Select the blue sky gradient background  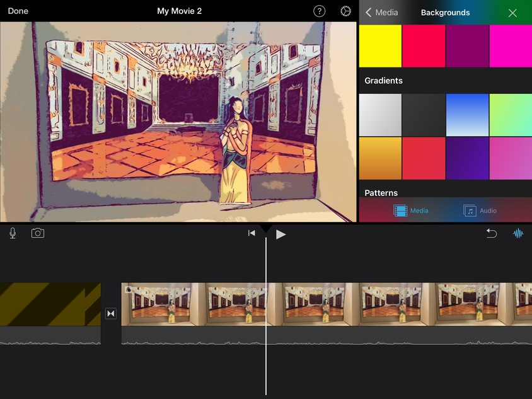tap(467, 115)
